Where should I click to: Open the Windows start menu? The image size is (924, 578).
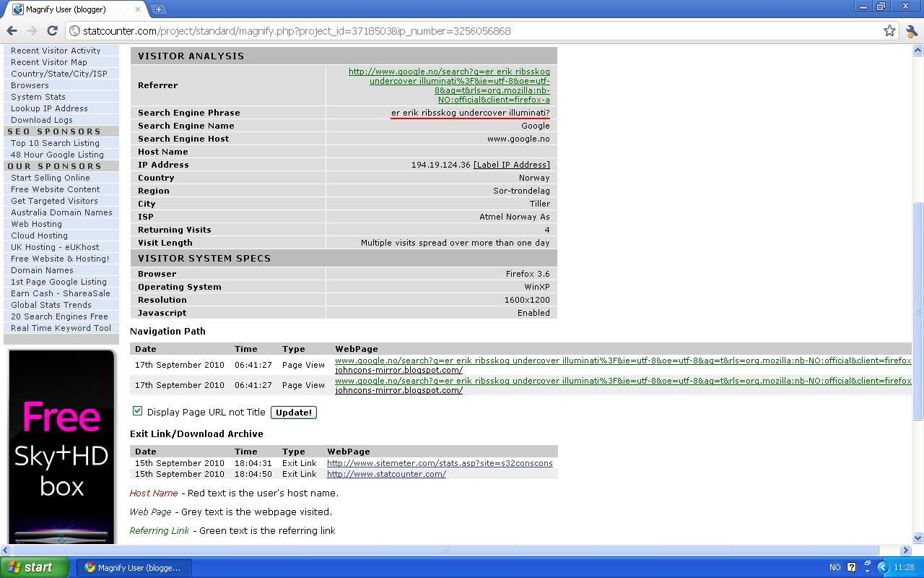[35, 567]
